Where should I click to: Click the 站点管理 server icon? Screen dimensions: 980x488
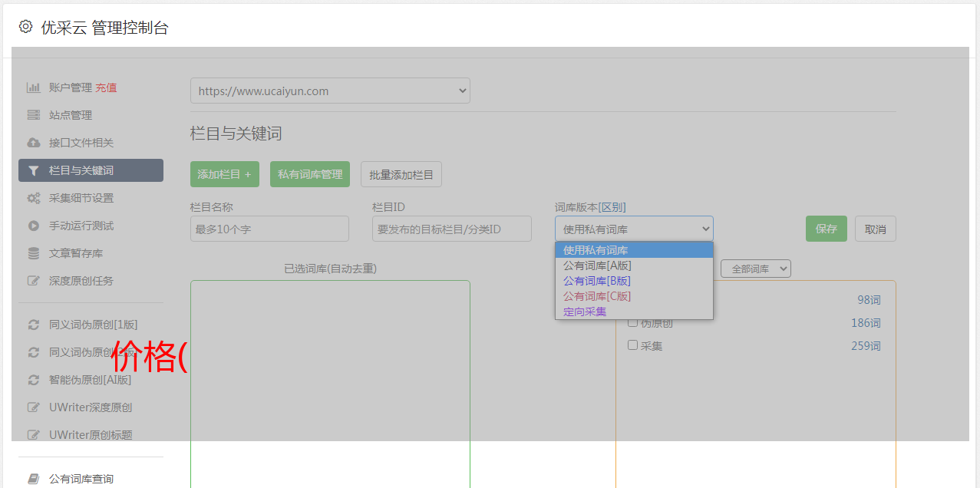click(33, 115)
